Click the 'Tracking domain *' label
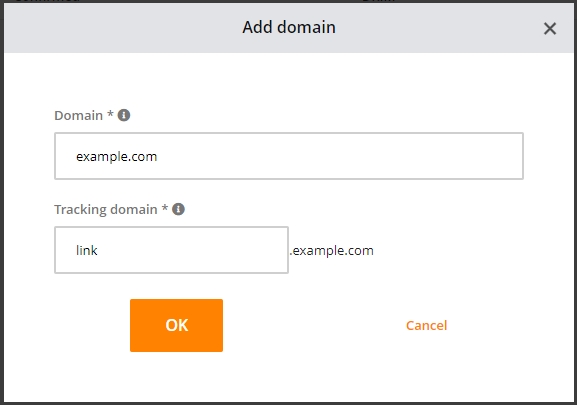Screen dimensions: 577x405 coord(111,209)
